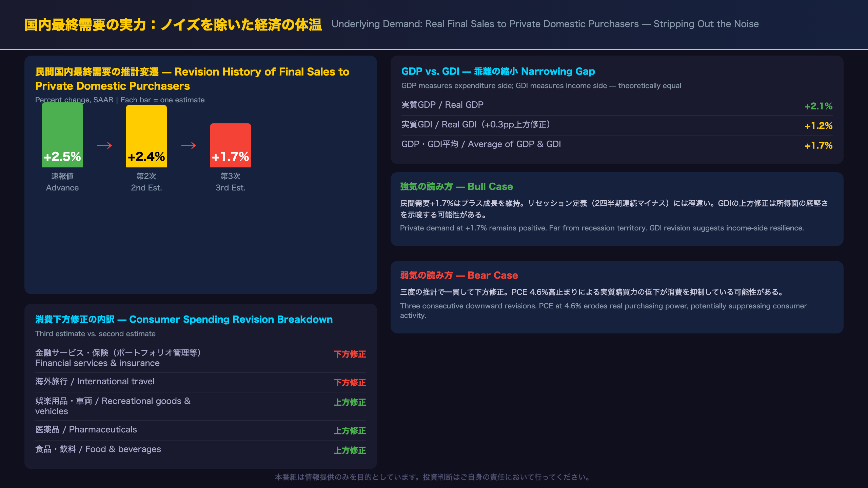The height and width of the screenshot is (488, 868).
Task: Select the Average of GDP & GDI +1.7% value
Action: pyautogui.click(x=818, y=145)
